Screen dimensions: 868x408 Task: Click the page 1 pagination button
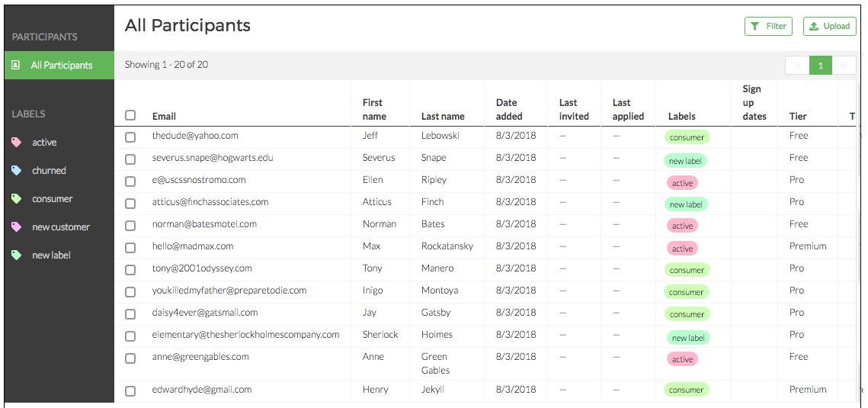pos(821,66)
